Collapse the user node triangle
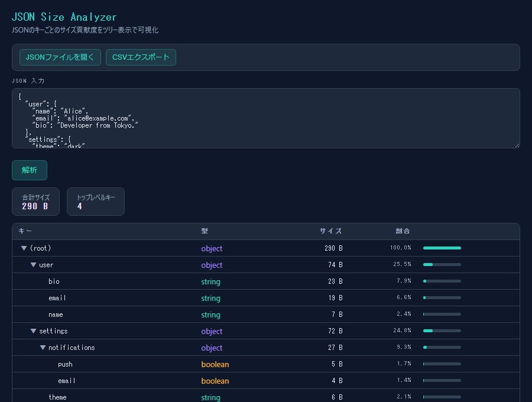 33,265
